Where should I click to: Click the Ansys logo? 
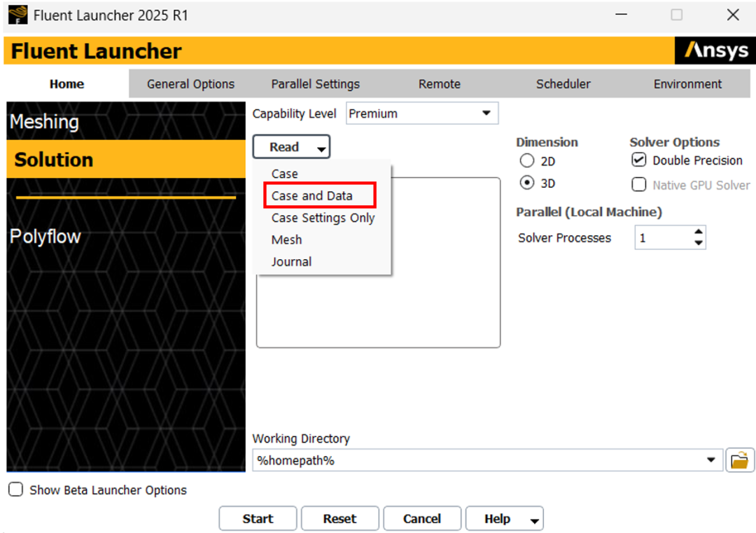(x=716, y=50)
